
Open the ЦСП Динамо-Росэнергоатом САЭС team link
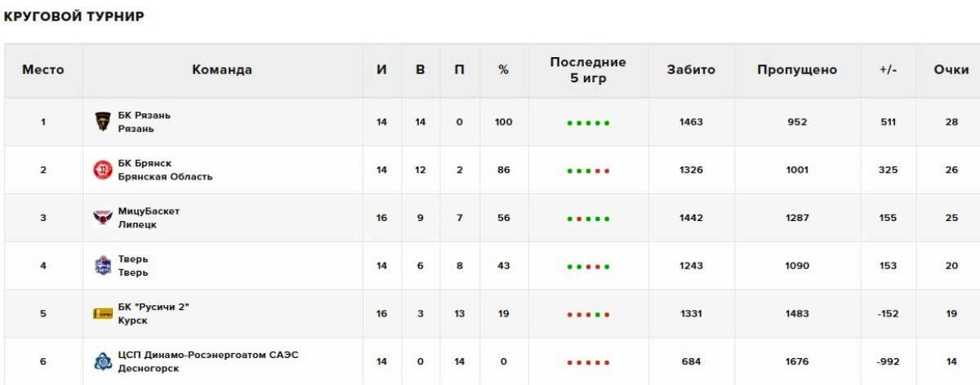(208, 355)
